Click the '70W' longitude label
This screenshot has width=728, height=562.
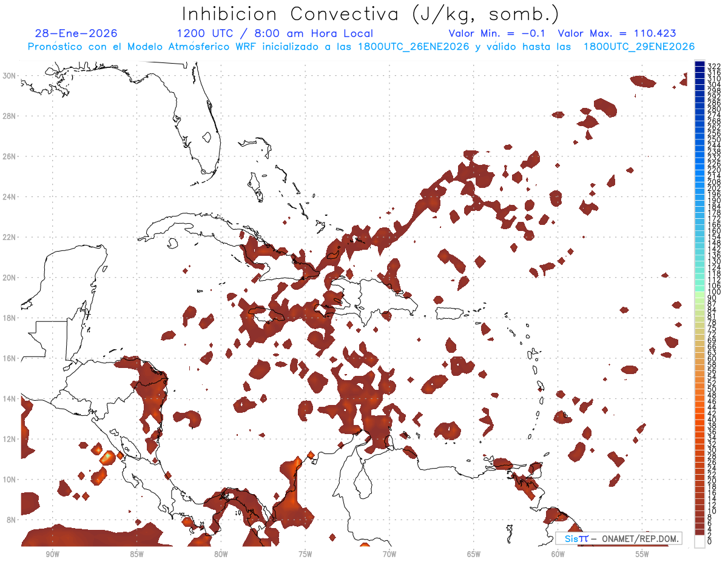[389, 555]
